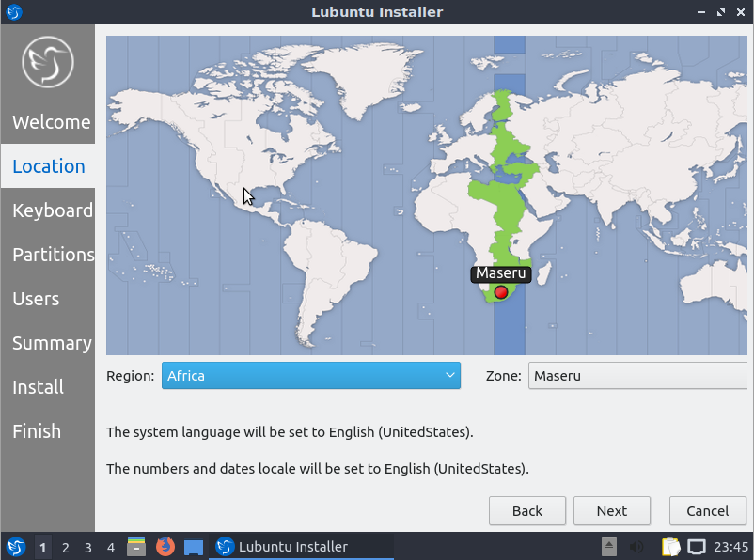
Task: Open the Lubuntu start menu icon
Action: 16,547
